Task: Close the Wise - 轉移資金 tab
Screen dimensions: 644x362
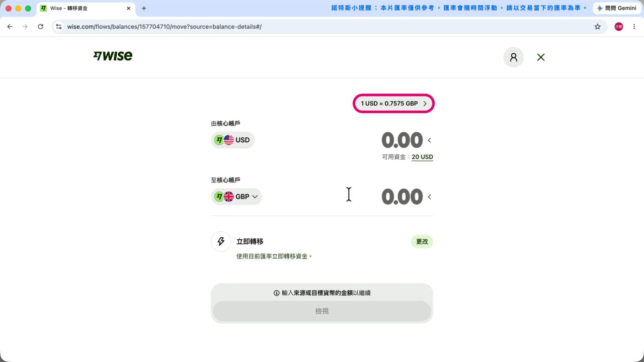Action: pos(128,9)
